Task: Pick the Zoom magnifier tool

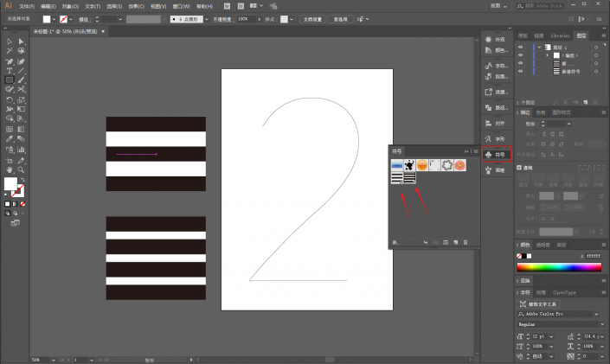Action: [21, 170]
